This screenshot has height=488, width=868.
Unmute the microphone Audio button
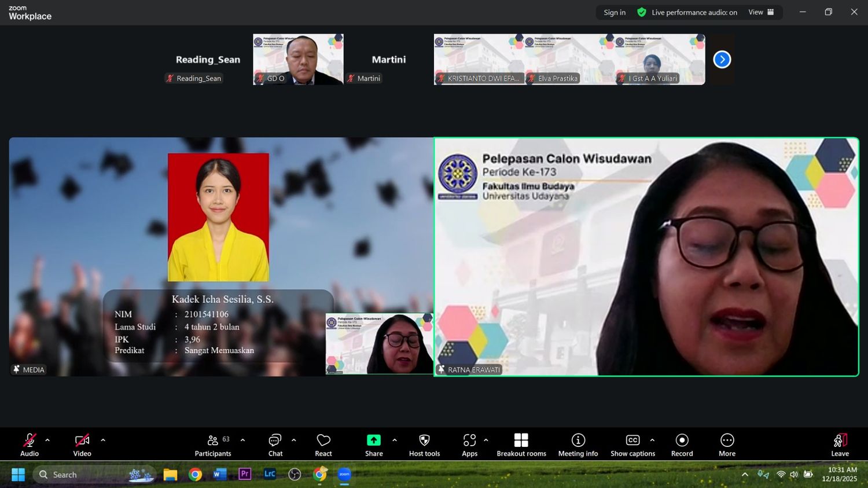coord(30,445)
